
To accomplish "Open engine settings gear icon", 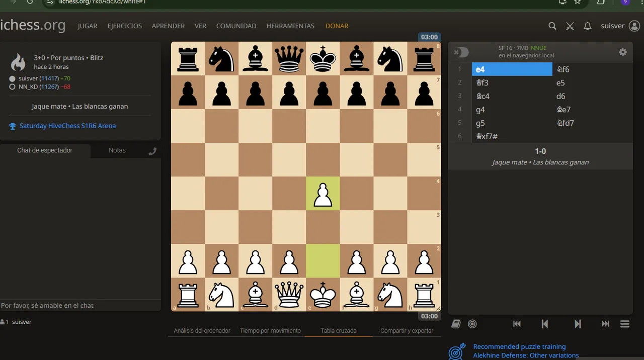I will [x=623, y=52].
